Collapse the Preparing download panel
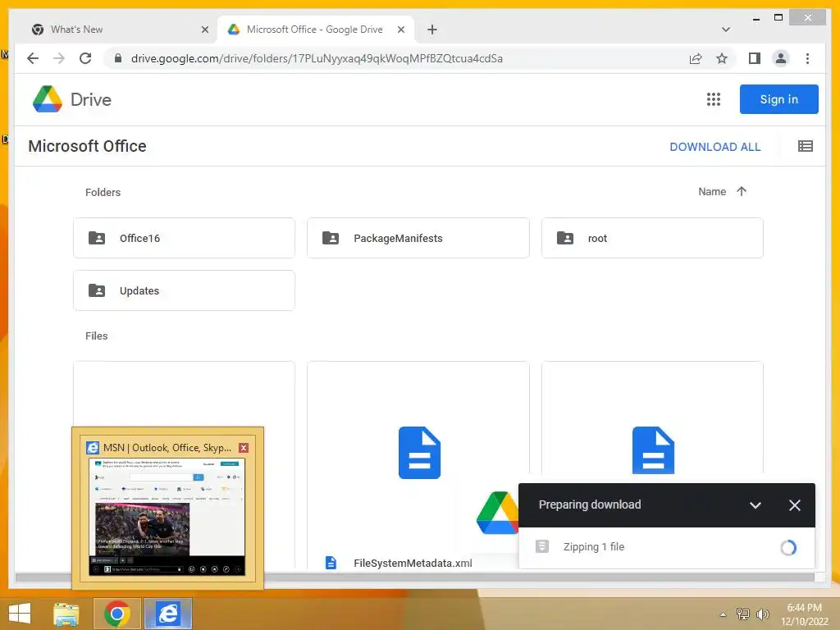Image resolution: width=840 pixels, height=630 pixels. [756, 505]
